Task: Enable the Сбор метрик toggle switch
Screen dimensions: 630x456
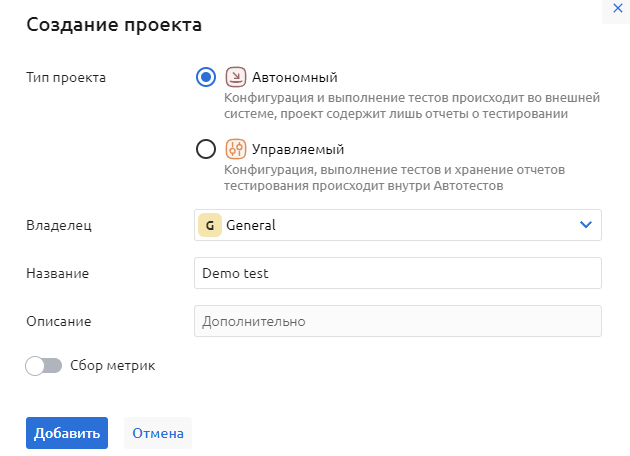Action: tap(44, 366)
